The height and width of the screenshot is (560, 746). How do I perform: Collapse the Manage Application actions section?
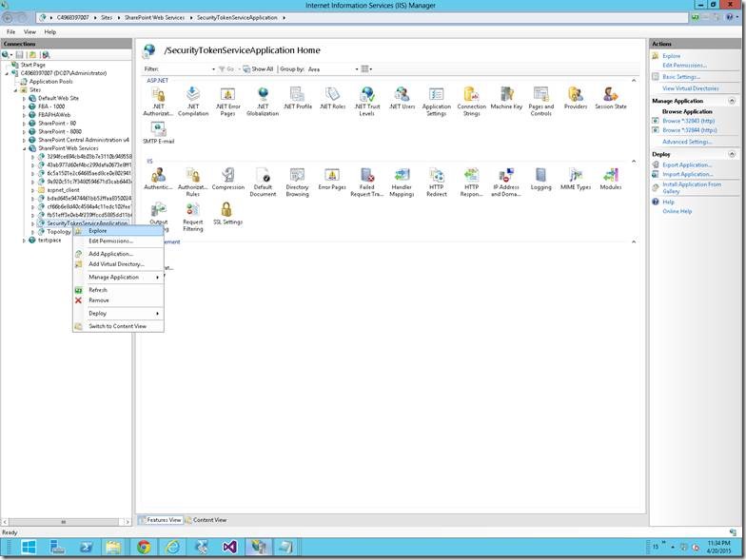click(732, 101)
